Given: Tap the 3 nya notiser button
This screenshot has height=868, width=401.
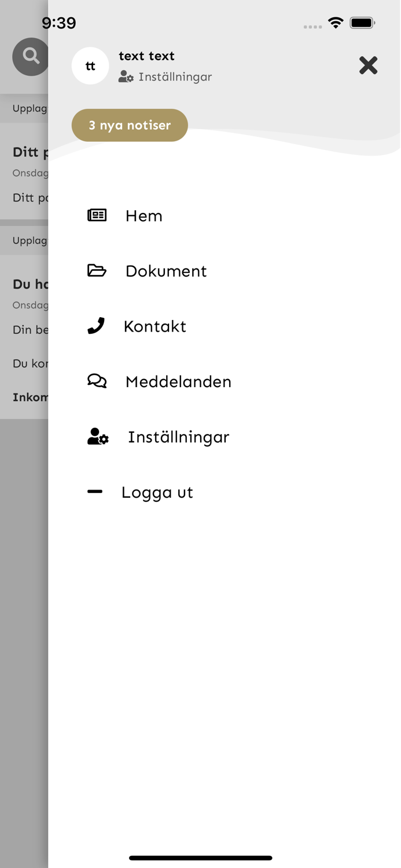Looking at the screenshot, I should (130, 125).
